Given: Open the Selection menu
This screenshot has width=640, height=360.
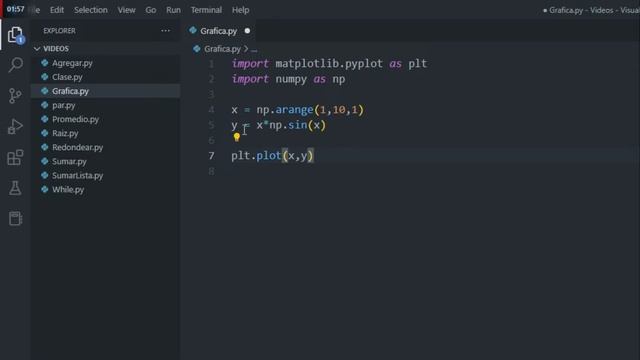Looking at the screenshot, I should pos(91,10).
